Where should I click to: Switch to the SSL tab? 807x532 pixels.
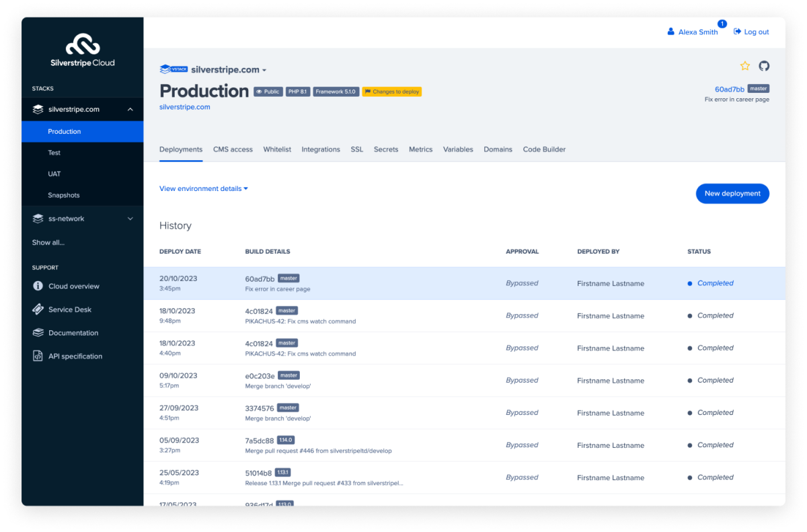357,149
